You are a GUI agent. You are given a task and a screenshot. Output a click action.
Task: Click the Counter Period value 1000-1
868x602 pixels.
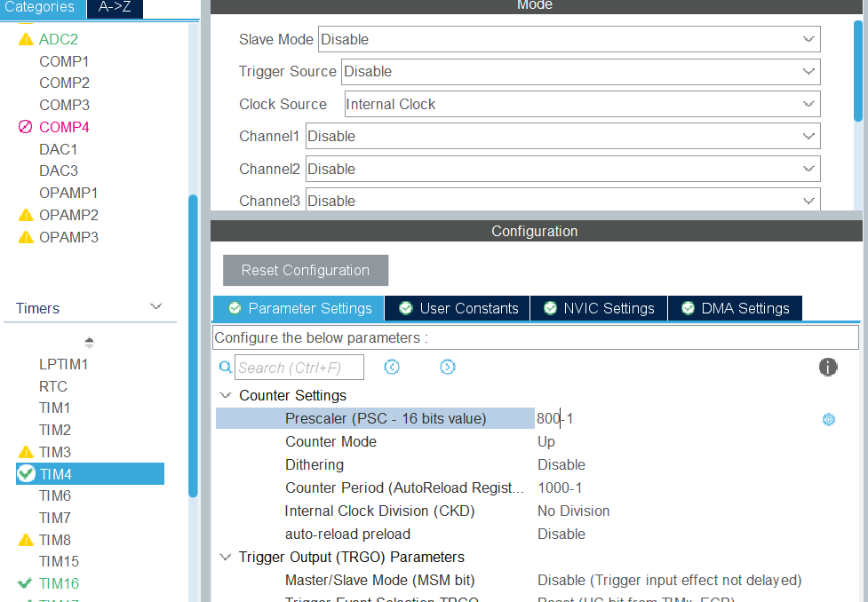tap(560, 488)
